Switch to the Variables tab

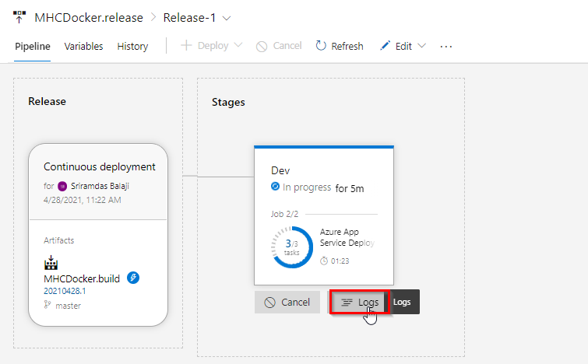click(83, 46)
